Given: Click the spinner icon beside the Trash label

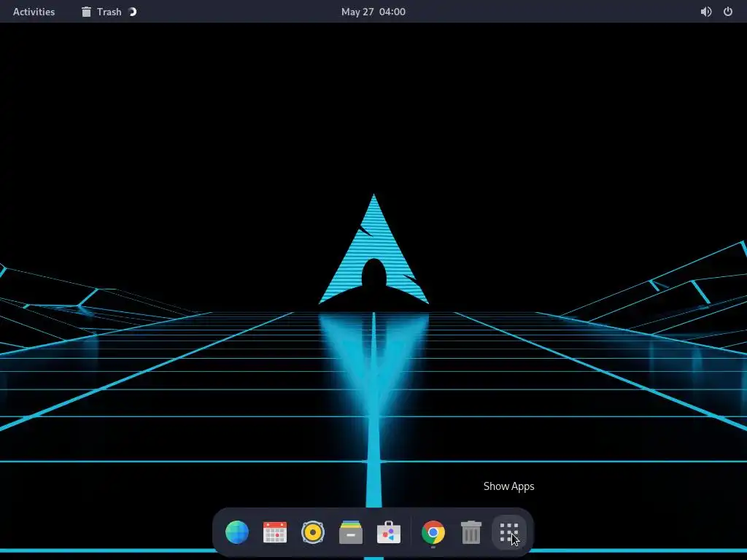Looking at the screenshot, I should pyautogui.click(x=133, y=12).
